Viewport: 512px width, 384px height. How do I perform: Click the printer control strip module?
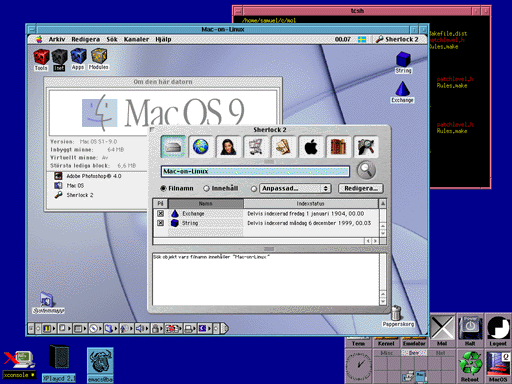click(x=189, y=329)
